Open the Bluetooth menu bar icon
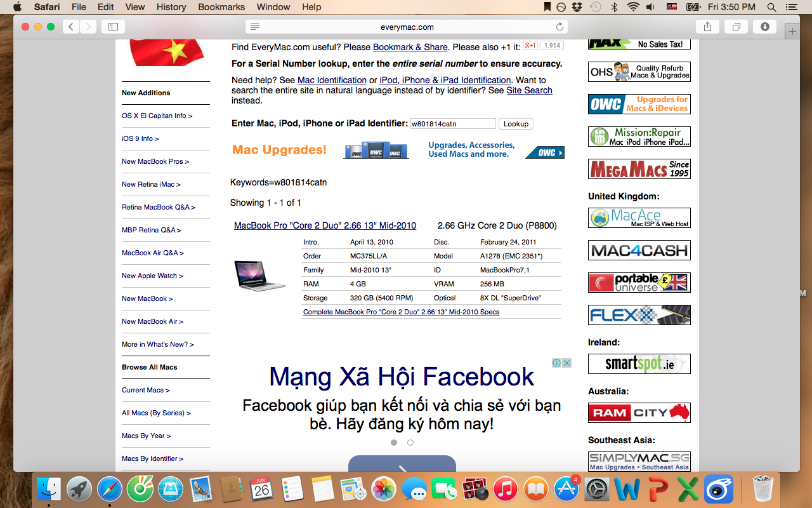Viewport: 812px width, 508px height. 614,7
